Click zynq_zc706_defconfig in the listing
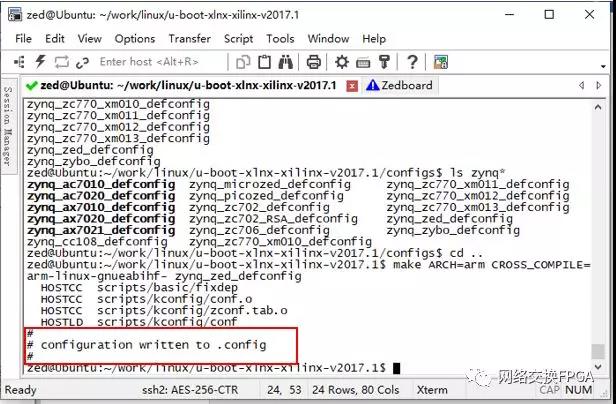The height and width of the screenshot is (404, 616). 259,230
